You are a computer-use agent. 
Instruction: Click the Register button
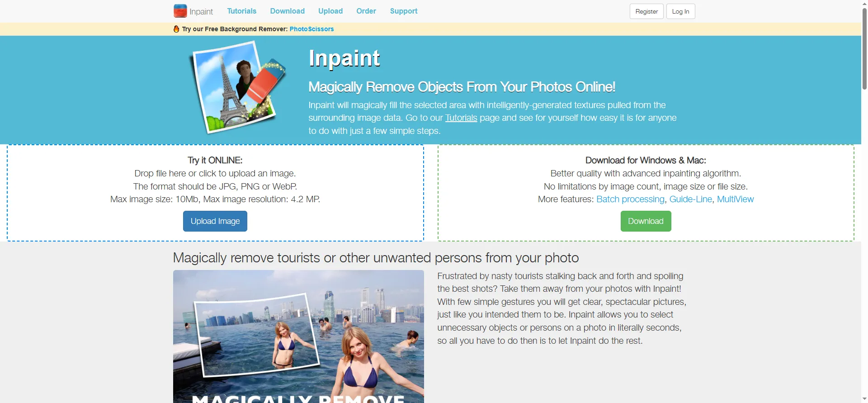pyautogui.click(x=646, y=11)
